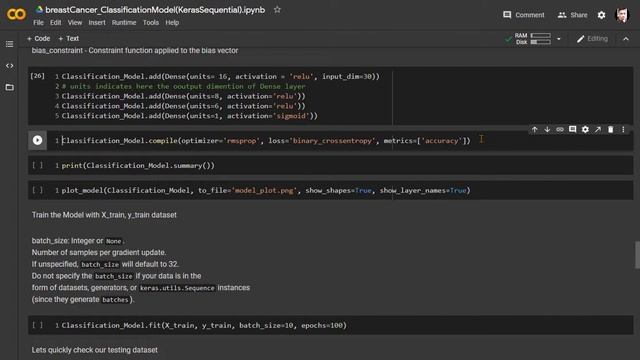Click the vertical scrollbar thumb
The image size is (640, 360).
click(637, 255)
